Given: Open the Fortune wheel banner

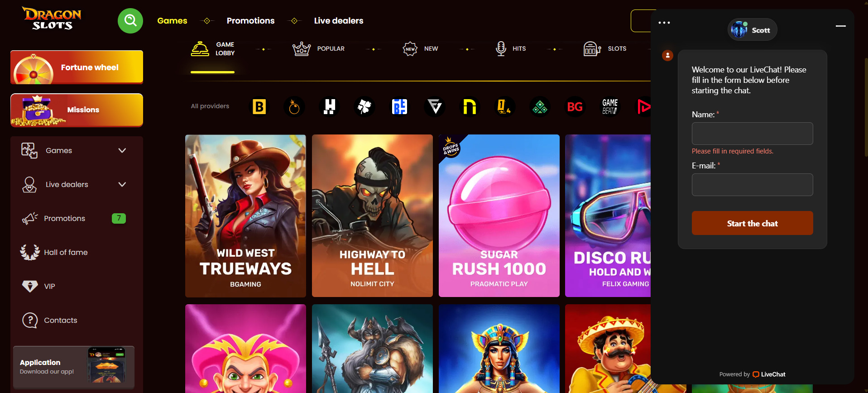Looking at the screenshot, I should click(x=77, y=67).
